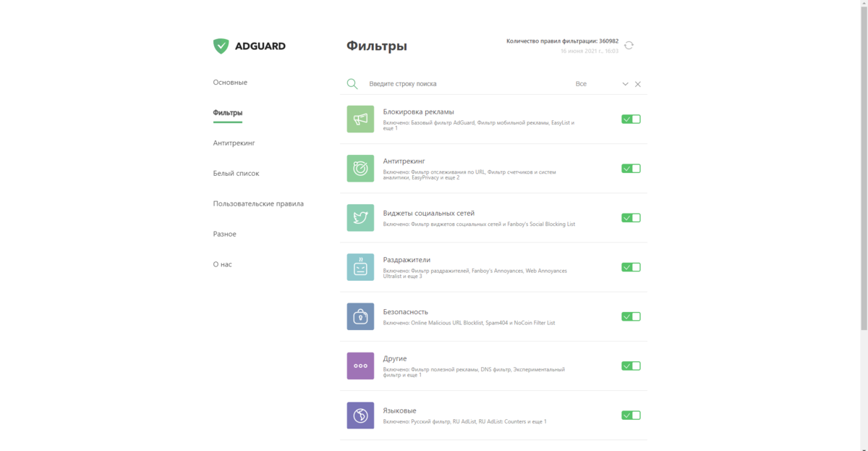Open the Другие three-dots icon
The image size is (868, 451).
point(360,366)
